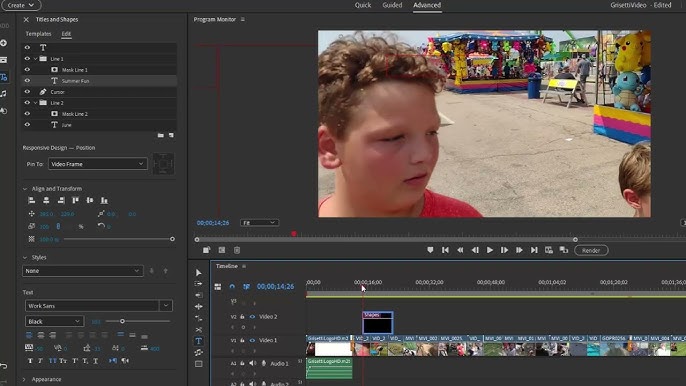Screen dimensions: 686x386
Task: Switch to Guided mode
Action: (392, 5)
